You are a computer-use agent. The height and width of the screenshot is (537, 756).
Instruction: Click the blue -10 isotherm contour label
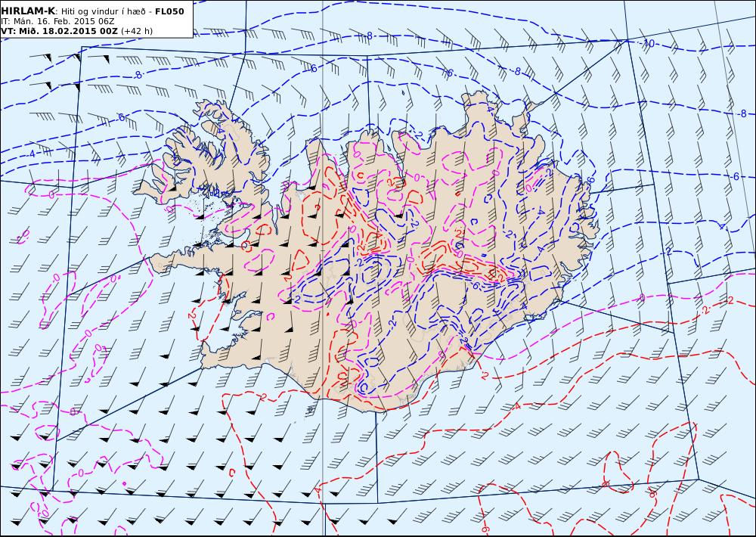tap(649, 44)
